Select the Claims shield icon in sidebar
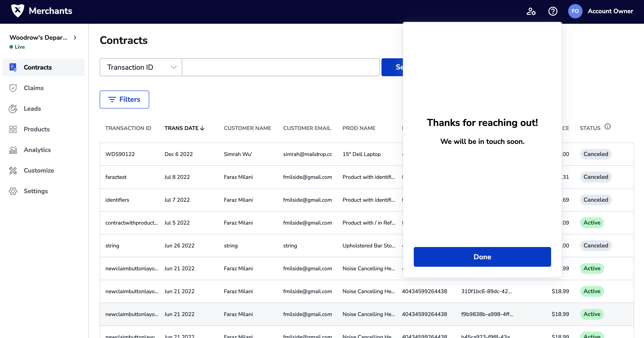This screenshot has height=338, width=644. 13,88
